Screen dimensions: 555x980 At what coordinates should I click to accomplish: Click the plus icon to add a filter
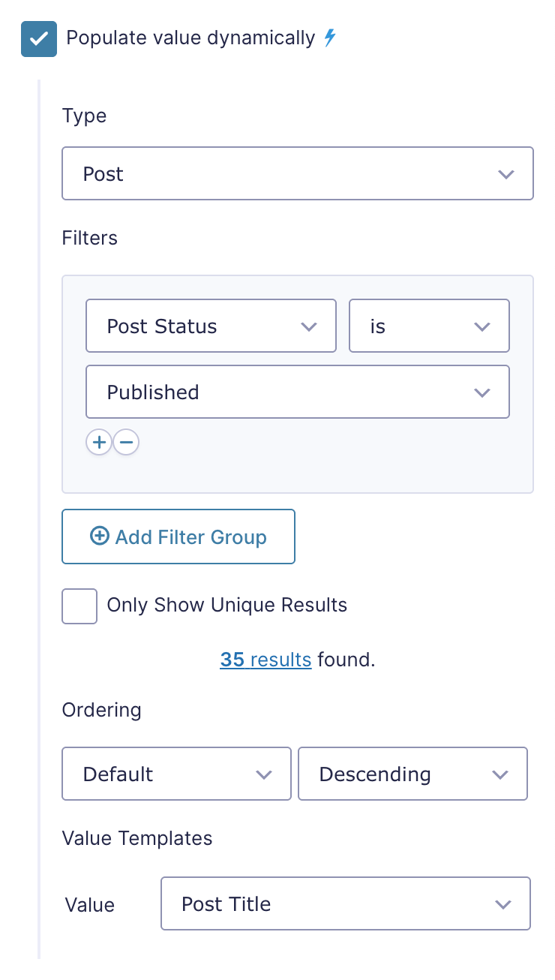[x=99, y=443]
